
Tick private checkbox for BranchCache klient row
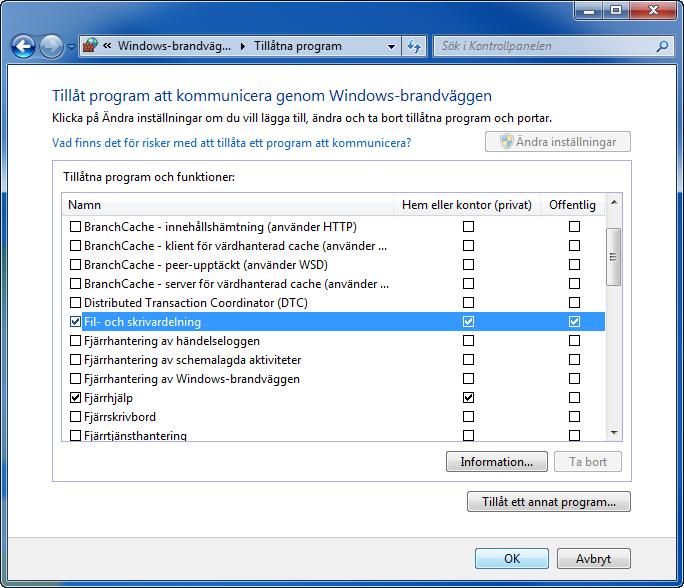(469, 246)
